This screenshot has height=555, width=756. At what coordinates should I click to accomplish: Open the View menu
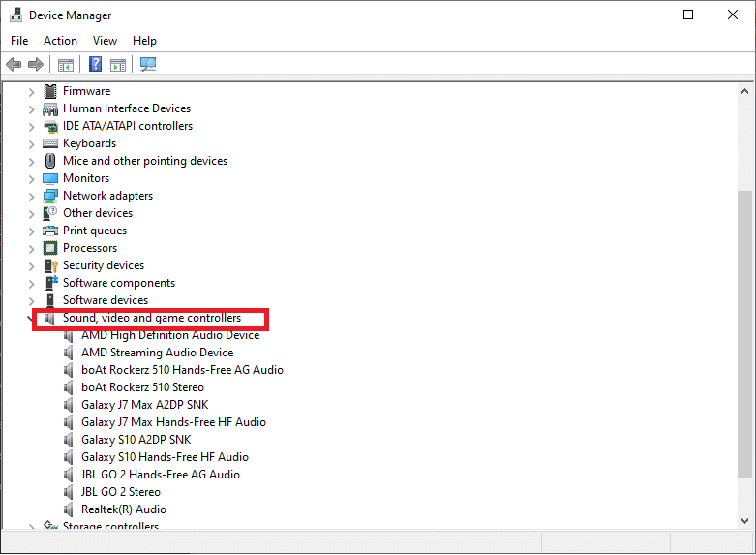click(105, 41)
